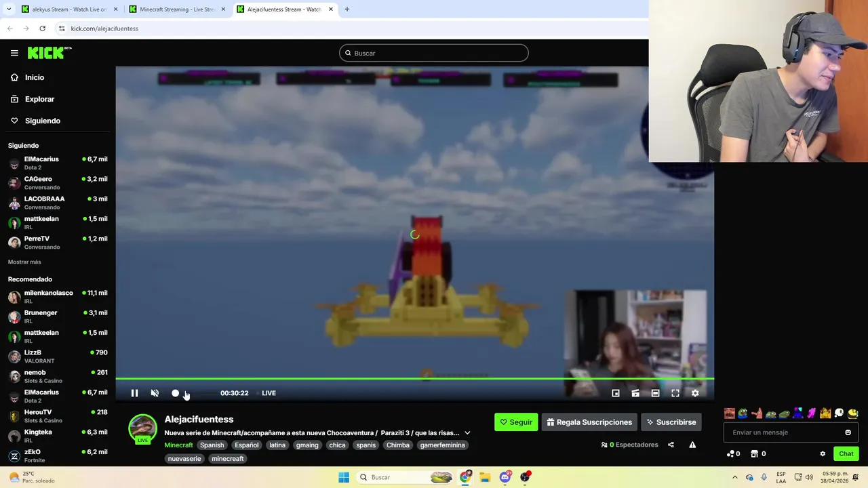Open Alejacifuentess channel avatar
This screenshot has height=488, width=868.
142,428
